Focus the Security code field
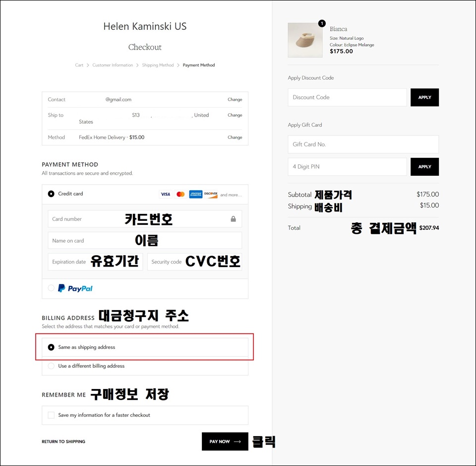476x466 pixels. [194, 262]
